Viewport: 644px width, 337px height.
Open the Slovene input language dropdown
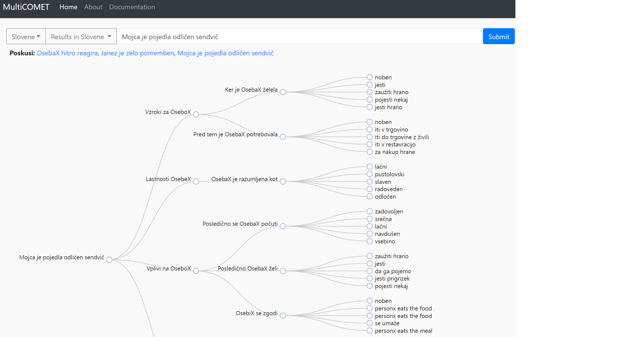coord(26,37)
